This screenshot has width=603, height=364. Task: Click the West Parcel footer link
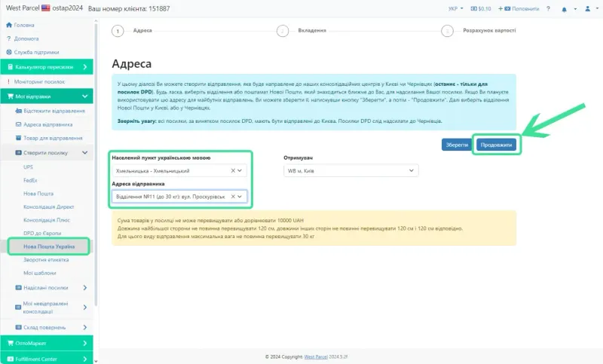coord(316,356)
